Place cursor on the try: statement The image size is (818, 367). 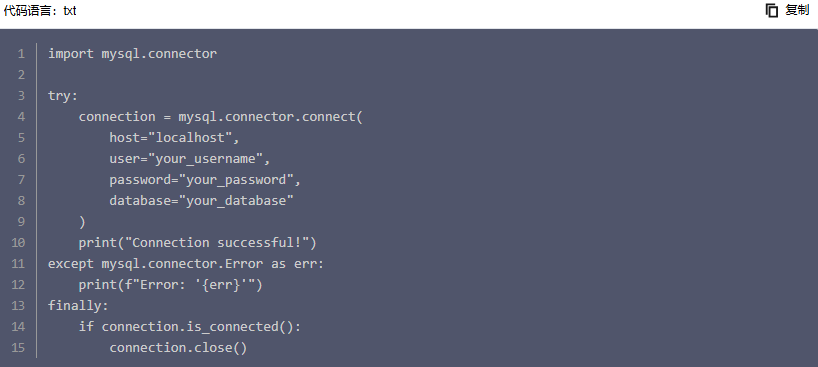63,96
